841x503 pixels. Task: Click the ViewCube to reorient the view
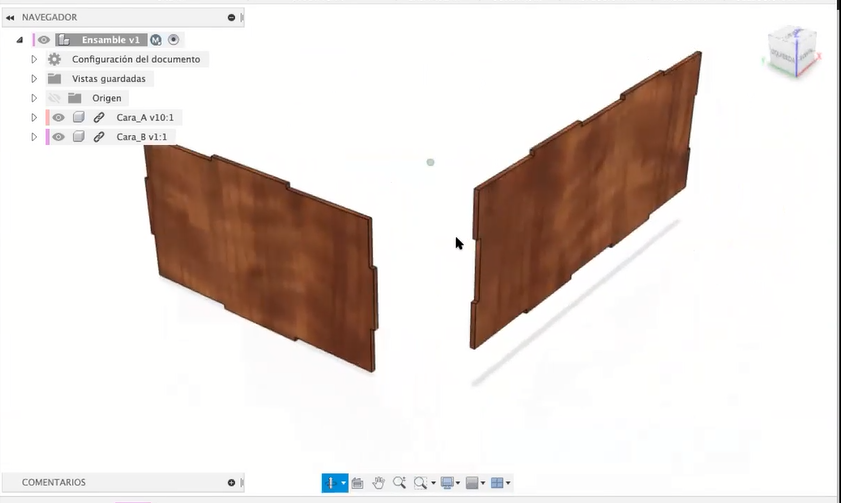click(x=792, y=52)
